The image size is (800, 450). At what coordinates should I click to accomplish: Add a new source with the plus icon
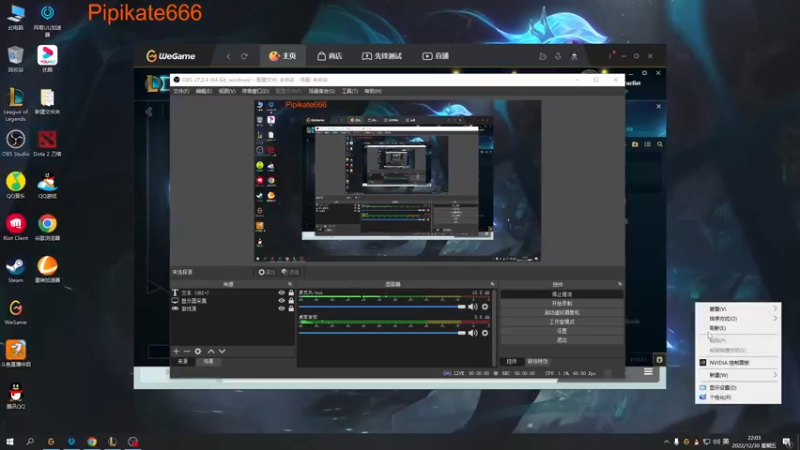176,352
